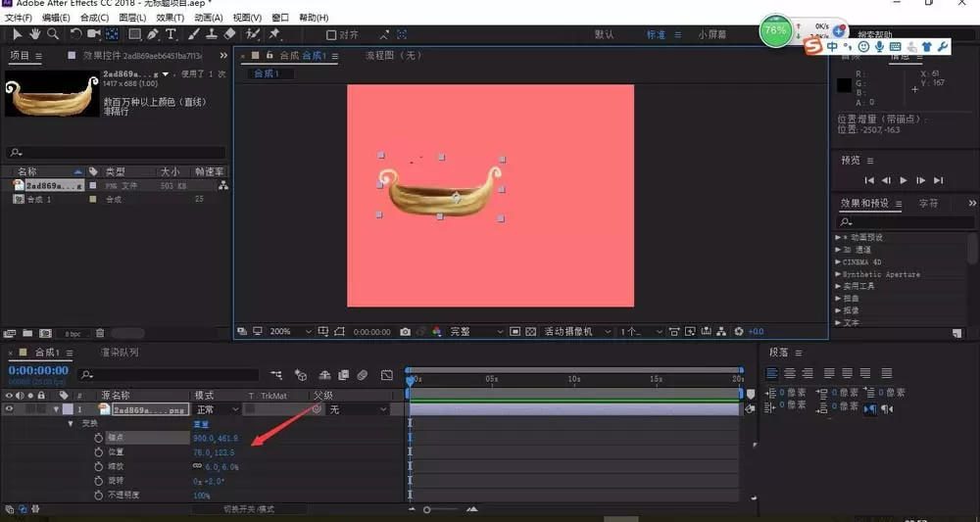
Task: Jump to last frame in preview panel
Action: 938,180
